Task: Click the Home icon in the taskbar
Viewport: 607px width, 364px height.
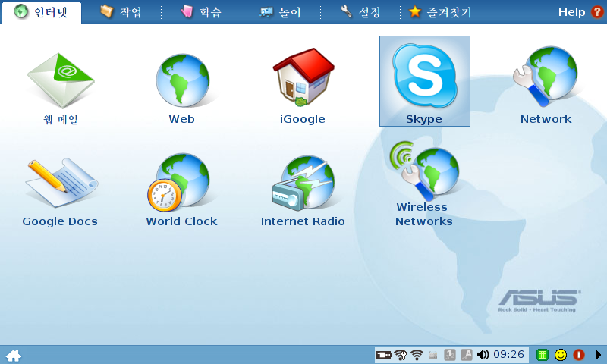Action: (14, 356)
